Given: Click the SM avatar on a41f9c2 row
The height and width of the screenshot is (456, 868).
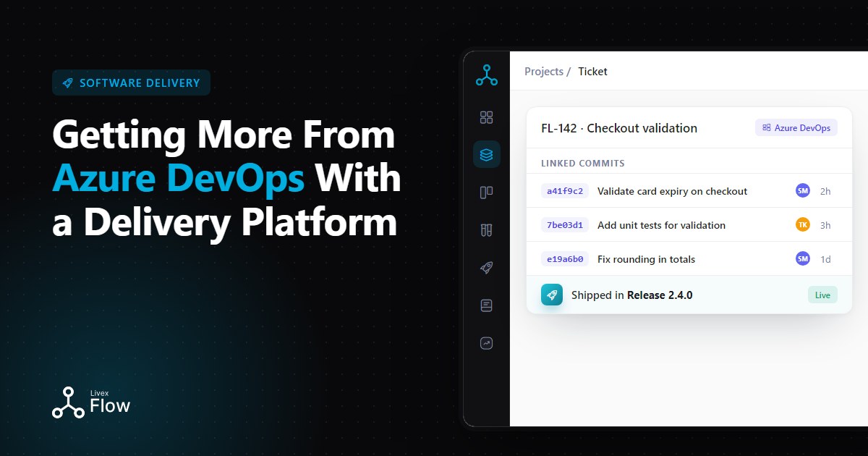Looking at the screenshot, I should (802, 191).
